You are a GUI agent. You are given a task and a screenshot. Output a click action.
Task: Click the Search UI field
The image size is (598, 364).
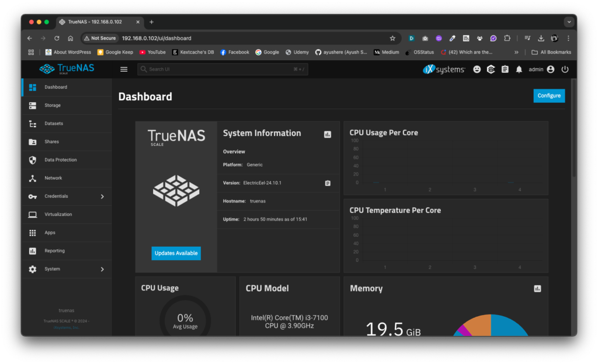[x=222, y=69]
